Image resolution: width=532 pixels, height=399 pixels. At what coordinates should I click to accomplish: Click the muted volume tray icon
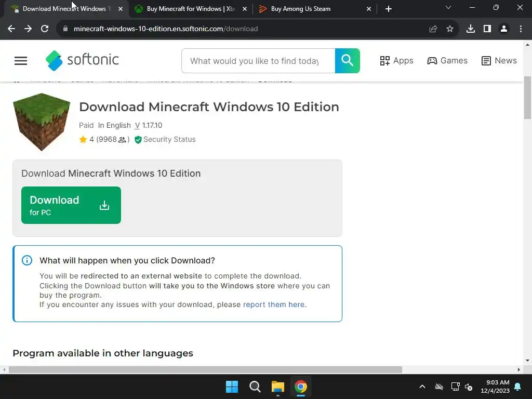pyautogui.click(x=469, y=387)
